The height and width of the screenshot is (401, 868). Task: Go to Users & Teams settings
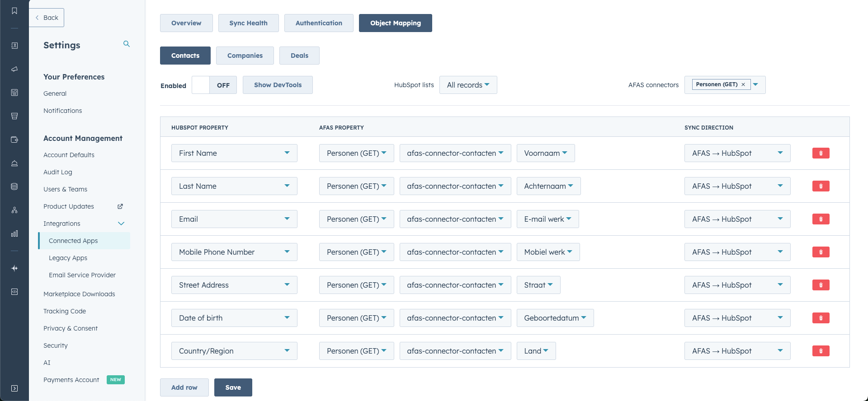click(65, 189)
